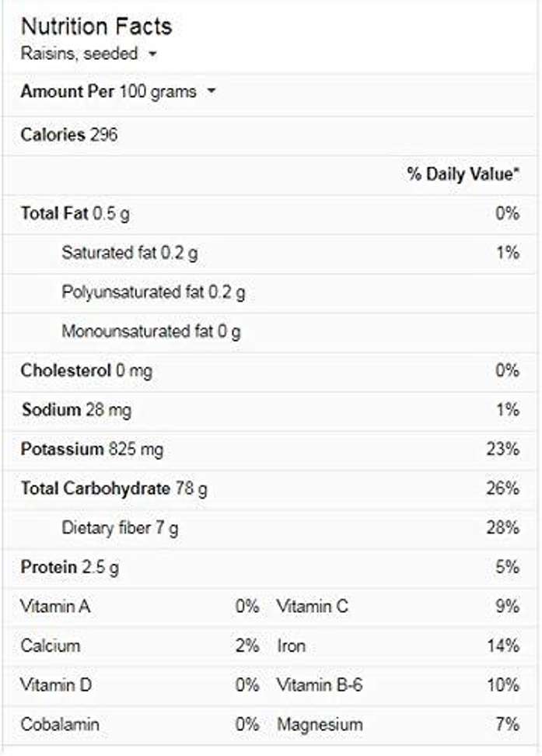Select the Calcium label
Viewport: 542px width, 756px height.
51,646
